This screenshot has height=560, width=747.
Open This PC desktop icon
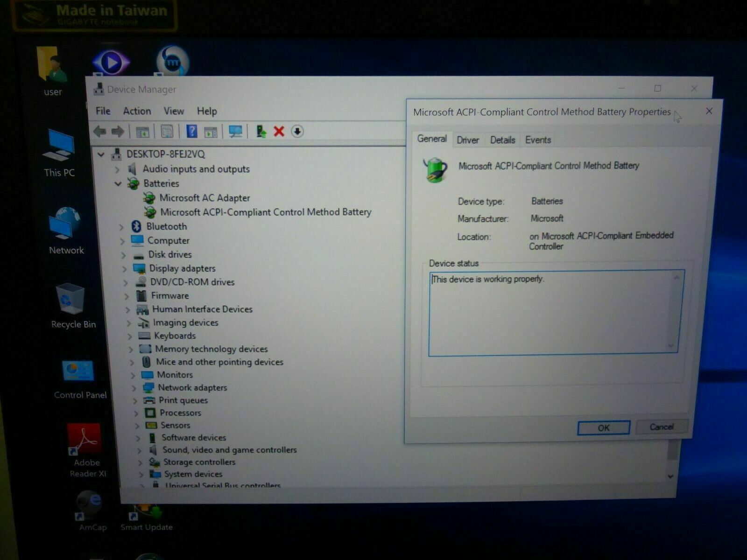[x=59, y=153]
